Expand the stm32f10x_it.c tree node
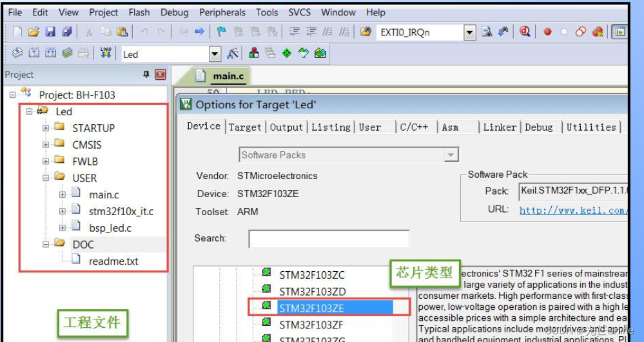 pos(62,211)
